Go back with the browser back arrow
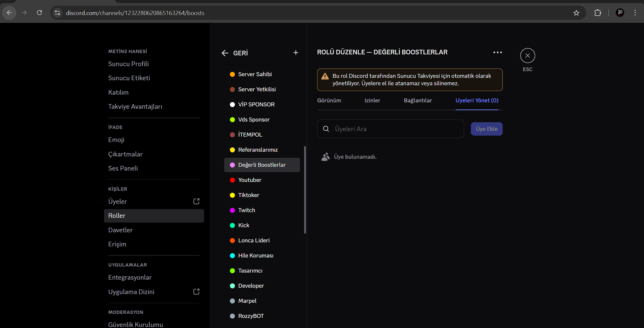 tap(9, 13)
